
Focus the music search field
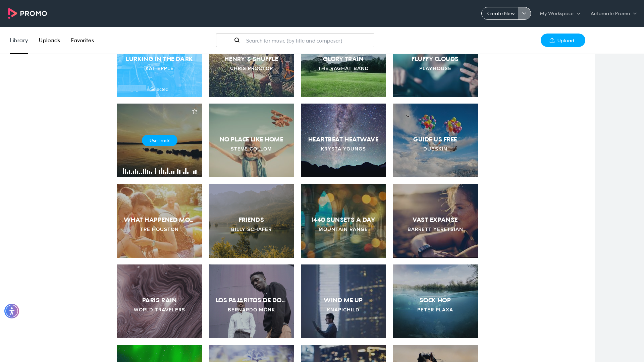pyautogui.click(x=295, y=40)
